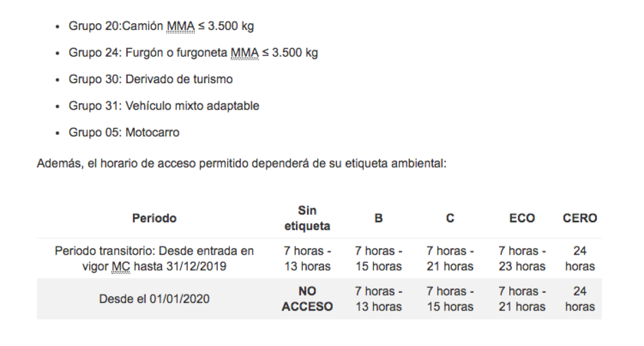Click the NO ACCESO cell
Viewport: 644px width, 346px height.
[307, 299]
